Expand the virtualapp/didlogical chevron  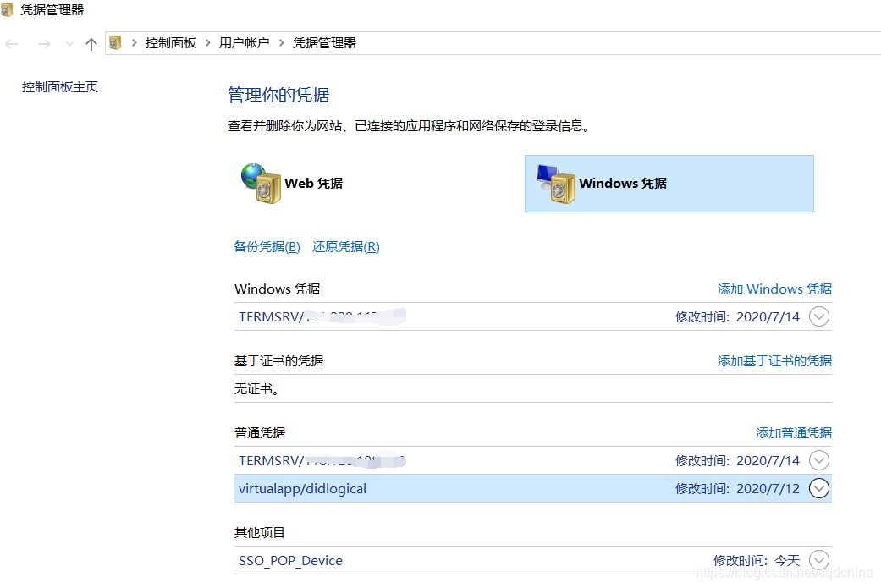point(819,489)
